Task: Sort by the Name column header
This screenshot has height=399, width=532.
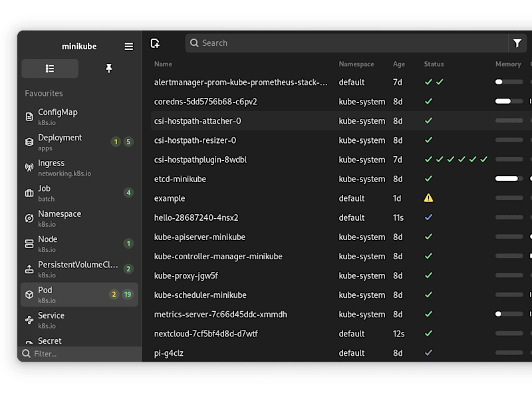Action: tap(163, 64)
